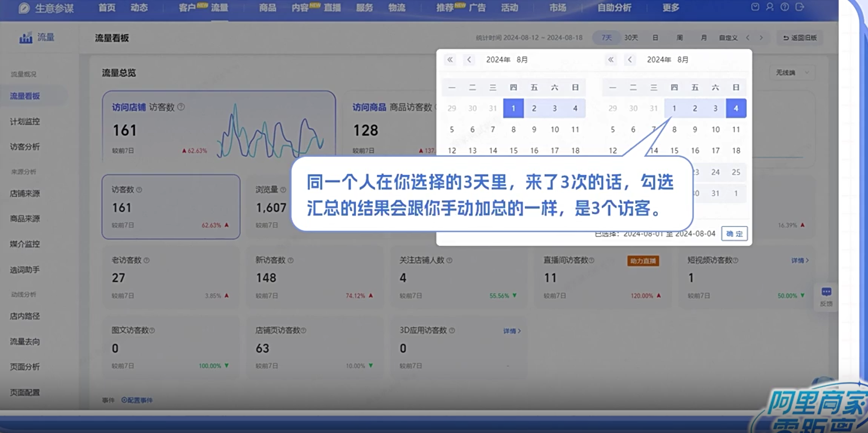Select day 10 in start-date calendar
Image resolution: width=868 pixels, height=433 pixels.
point(555,130)
